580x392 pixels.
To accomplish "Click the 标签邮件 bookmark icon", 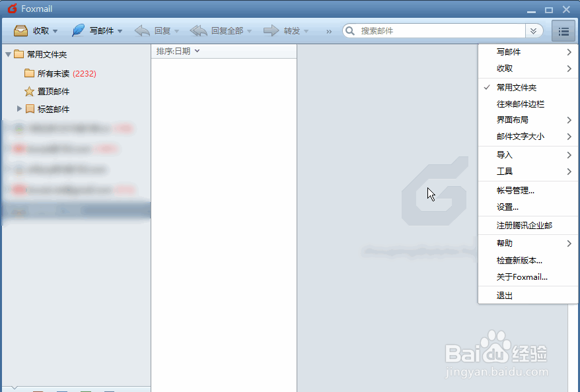I will pos(30,109).
